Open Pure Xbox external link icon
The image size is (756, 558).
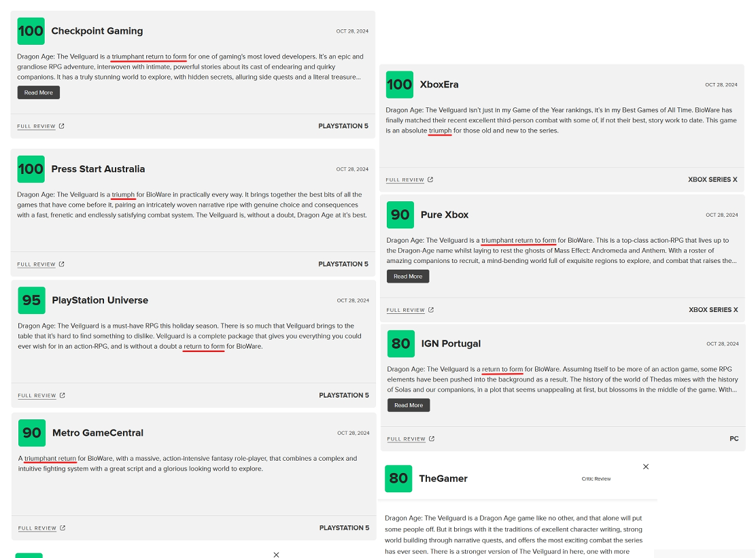pos(431,310)
